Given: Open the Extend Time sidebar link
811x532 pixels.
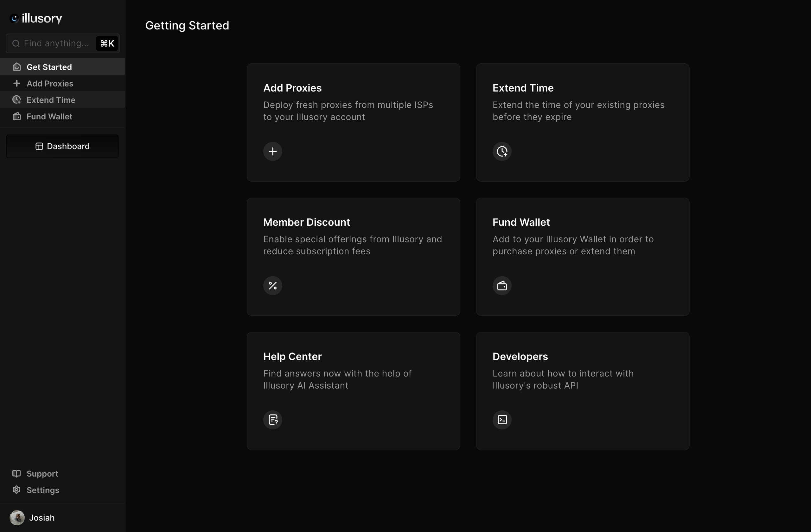Looking at the screenshot, I should 51,100.
